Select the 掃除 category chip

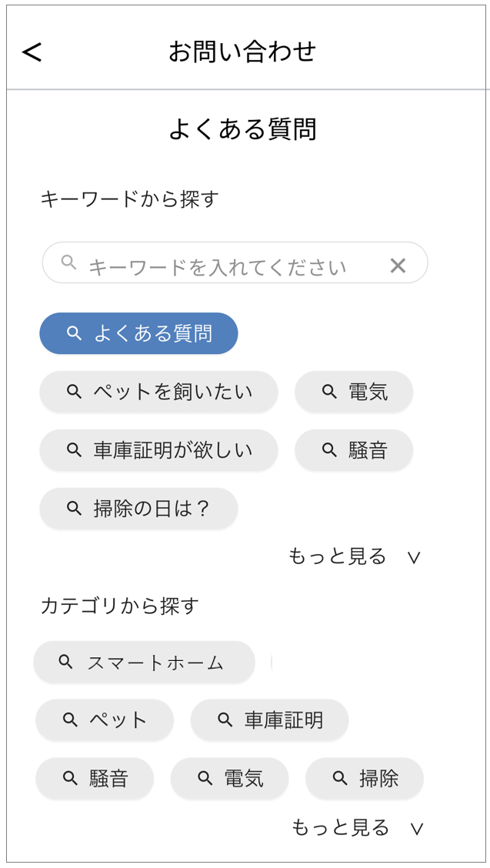point(365,779)
